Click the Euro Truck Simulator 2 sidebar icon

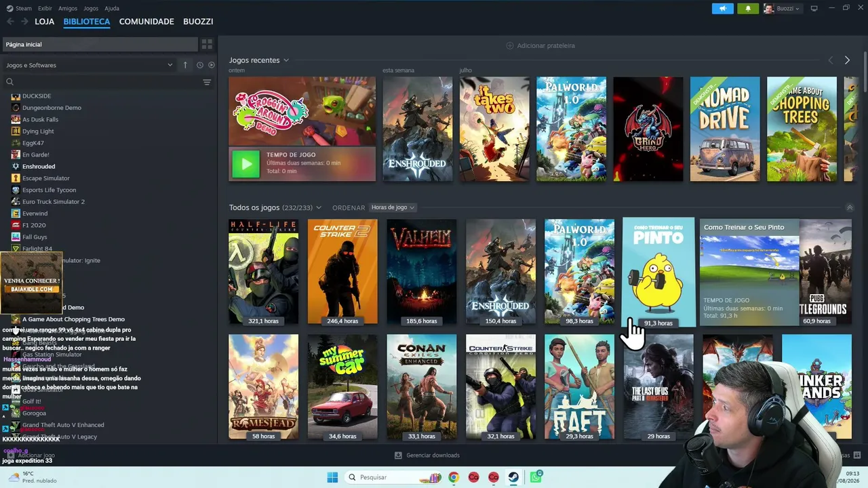click(x=16, y=202)
